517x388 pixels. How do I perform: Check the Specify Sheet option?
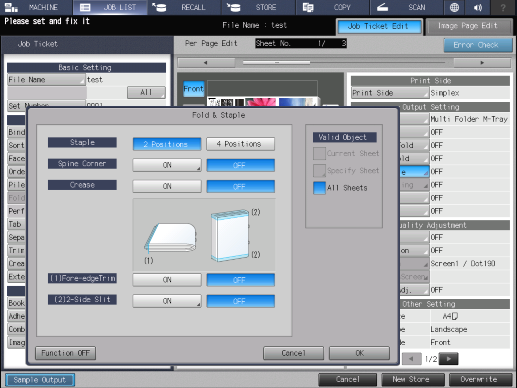pos(319,171)
